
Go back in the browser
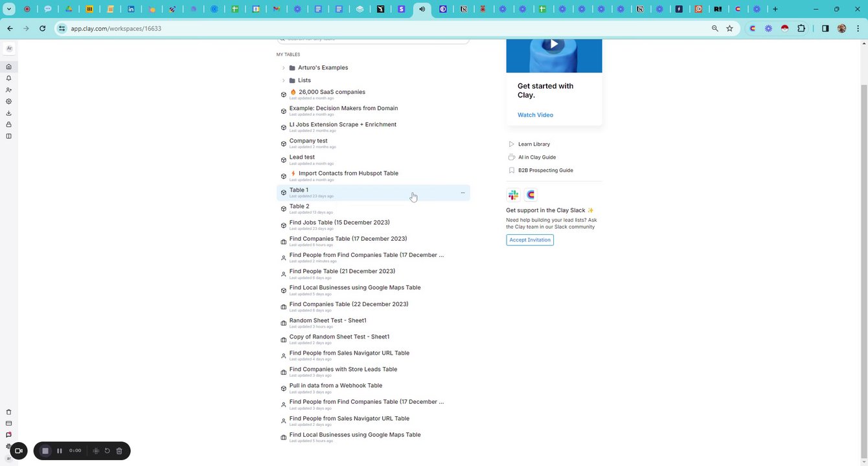pos(10,28)
